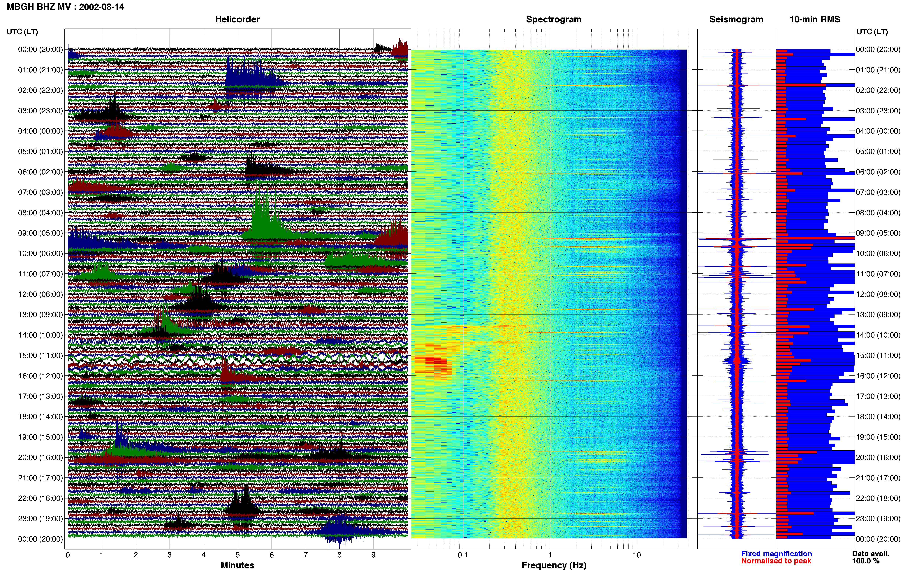Click '21:00 (17:00)' on the RMS panel time axis

click(x=878, y=478)
